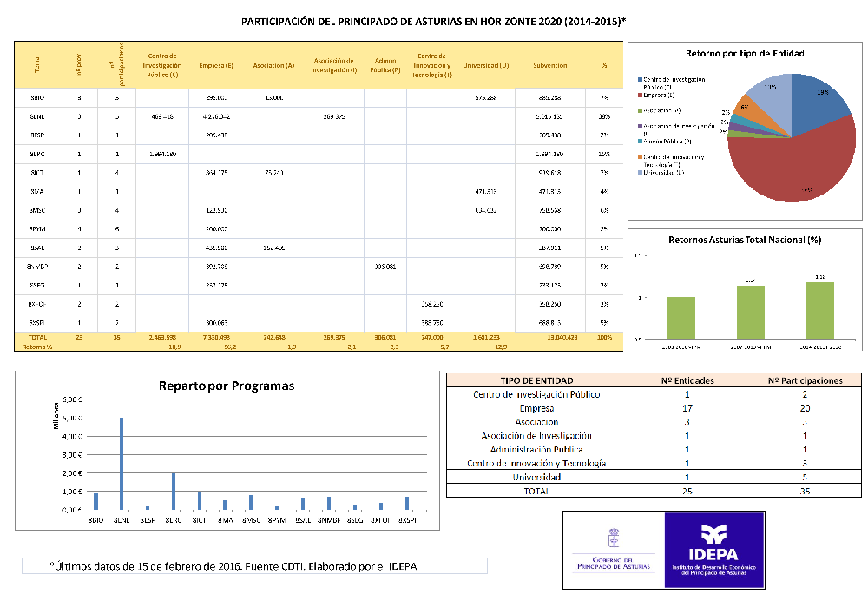Click the total subvención '13.040.428'
This screenshot has width=868, height=614.
[x=562, y=337]
